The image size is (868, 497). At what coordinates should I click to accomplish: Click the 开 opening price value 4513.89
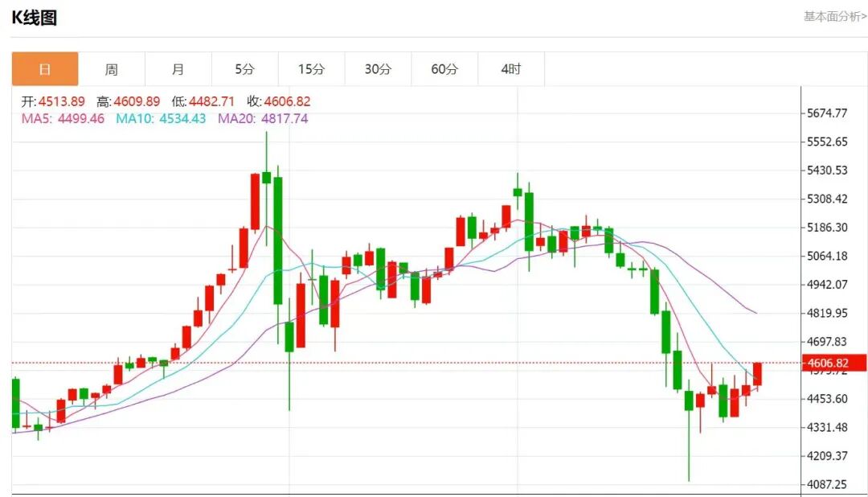(62, 101)
